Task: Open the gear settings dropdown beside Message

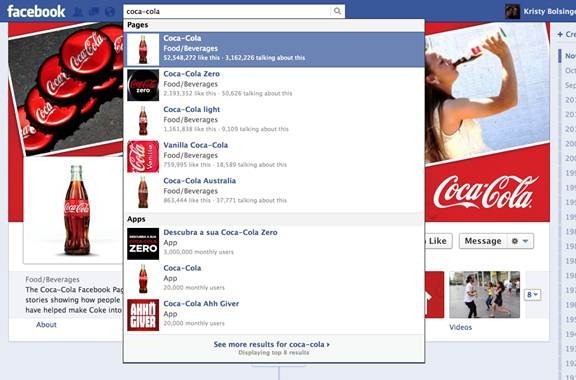Action: pos(520,241)
